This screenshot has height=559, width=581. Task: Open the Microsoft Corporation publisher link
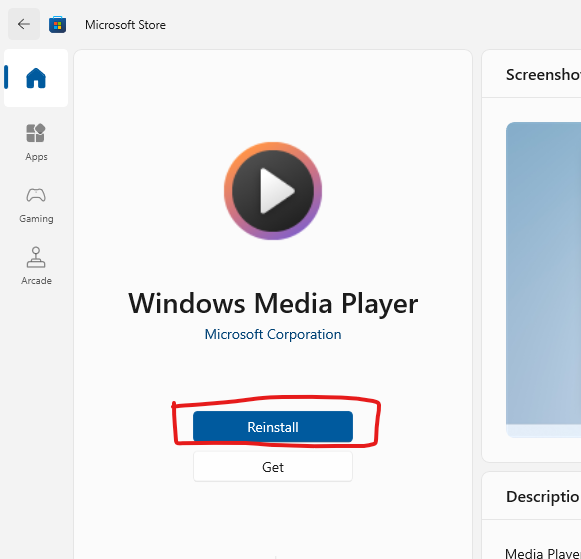point(273,334)
